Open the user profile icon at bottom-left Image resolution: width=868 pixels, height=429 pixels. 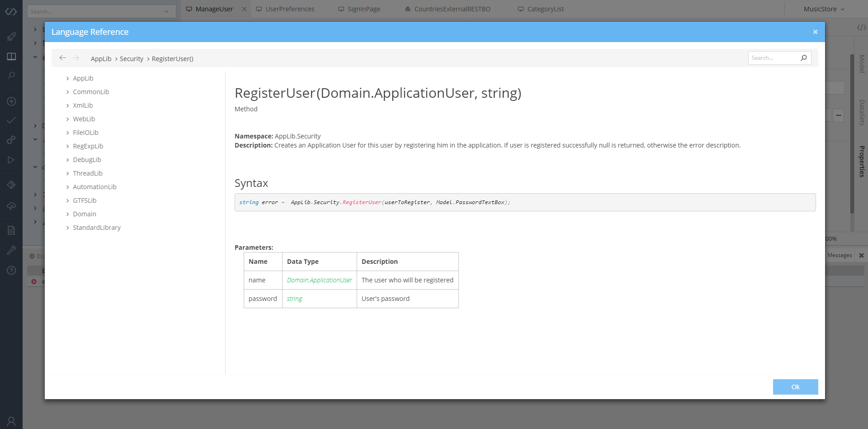point(11,421)
